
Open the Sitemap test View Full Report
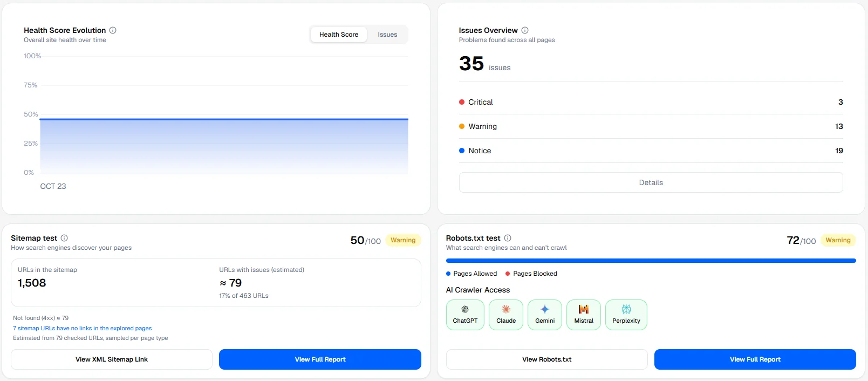pos(320,359)
